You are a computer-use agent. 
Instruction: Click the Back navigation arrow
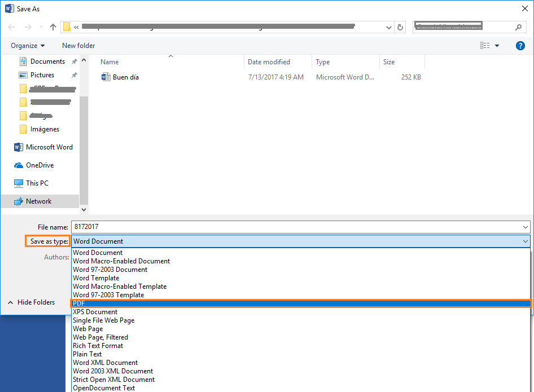(x=11, y=27)
